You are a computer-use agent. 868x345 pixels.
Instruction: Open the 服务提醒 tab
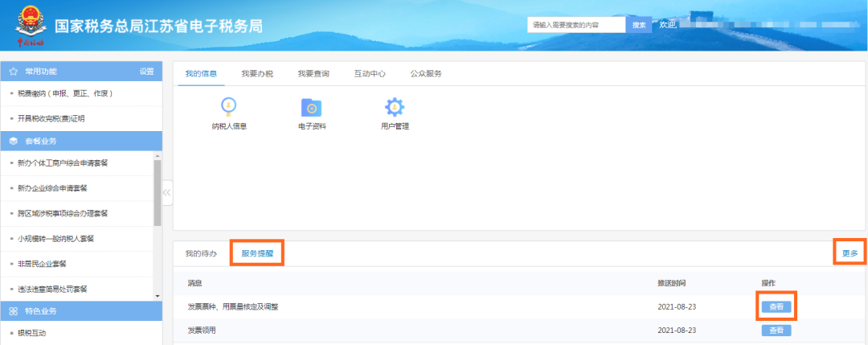[x=257, y=253]
